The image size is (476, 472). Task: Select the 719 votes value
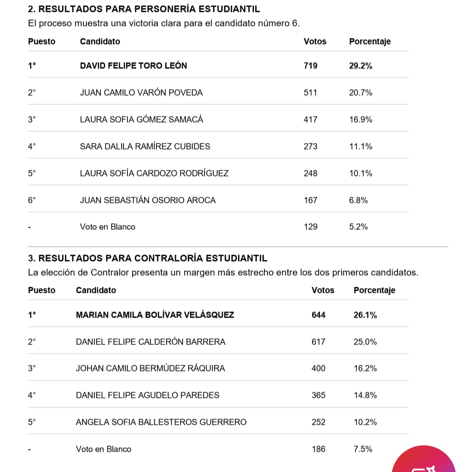pyautogui.click(x=310, y=66)
